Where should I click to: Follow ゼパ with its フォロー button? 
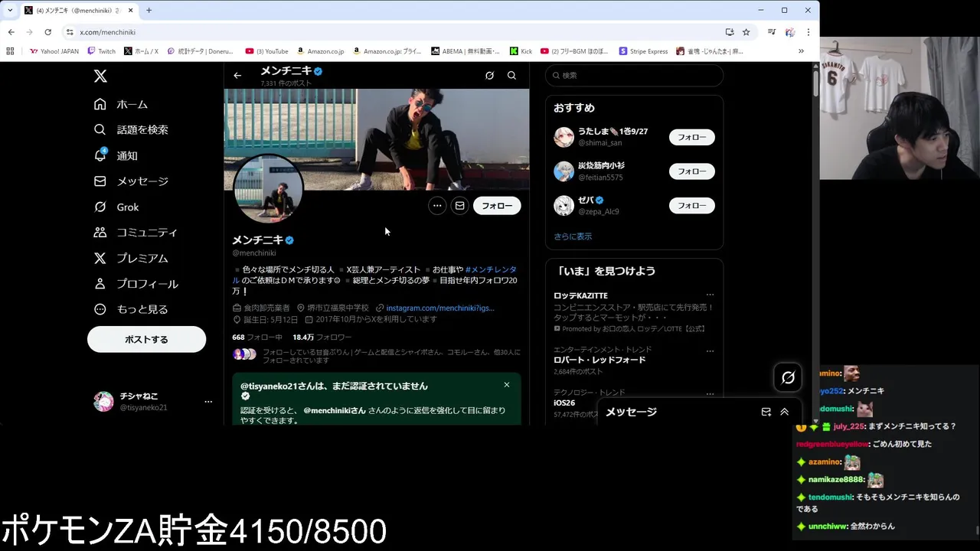[x=692, y=205]
